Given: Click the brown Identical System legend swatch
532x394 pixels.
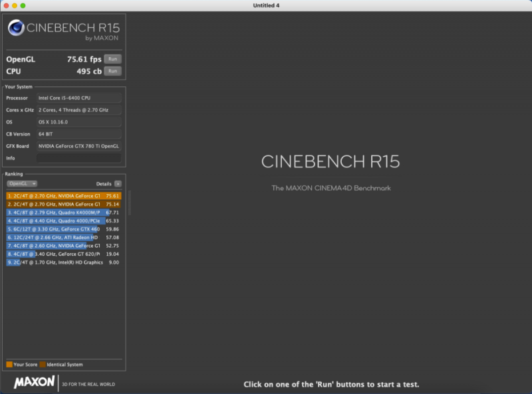Looking at the screenshot, I should coord(42,364).
